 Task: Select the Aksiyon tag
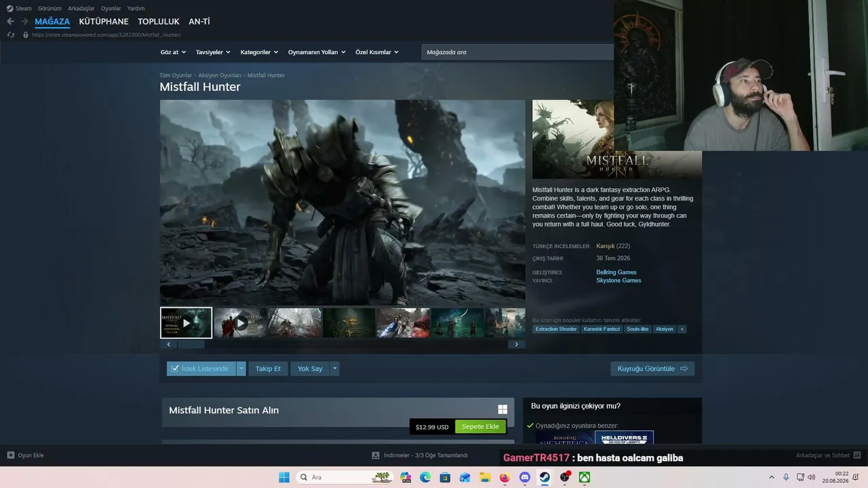665,329
